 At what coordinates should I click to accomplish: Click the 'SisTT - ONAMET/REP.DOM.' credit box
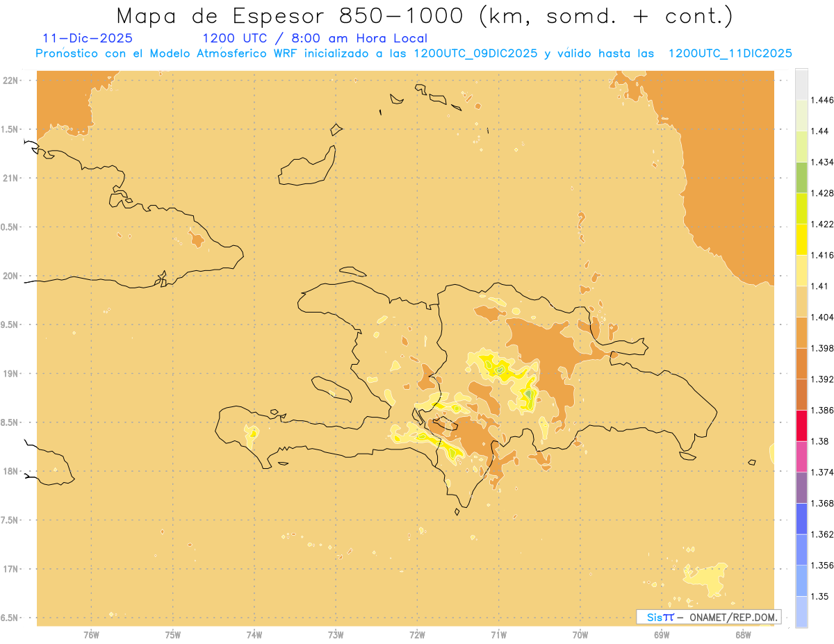(x=708, y=617)
